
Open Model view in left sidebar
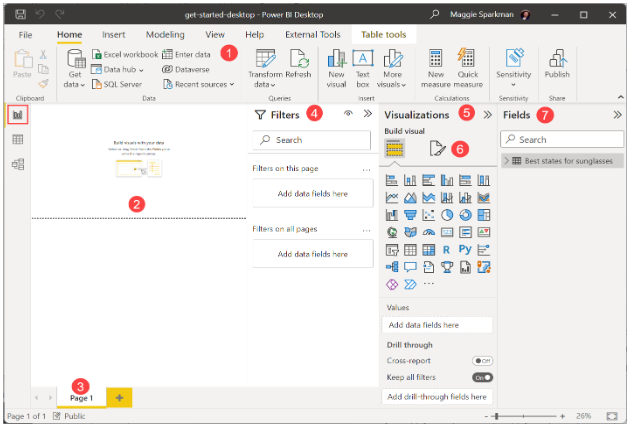(18, 164)
